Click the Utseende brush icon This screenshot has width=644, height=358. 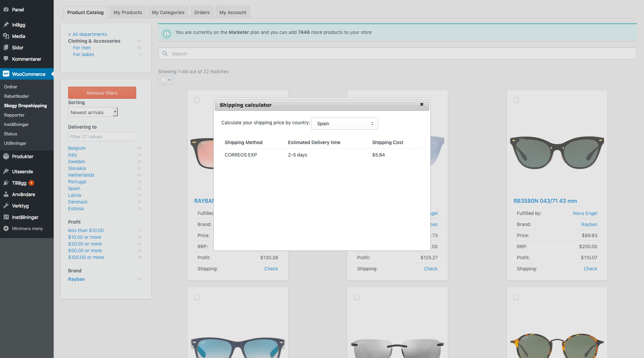tap(6, 171)
